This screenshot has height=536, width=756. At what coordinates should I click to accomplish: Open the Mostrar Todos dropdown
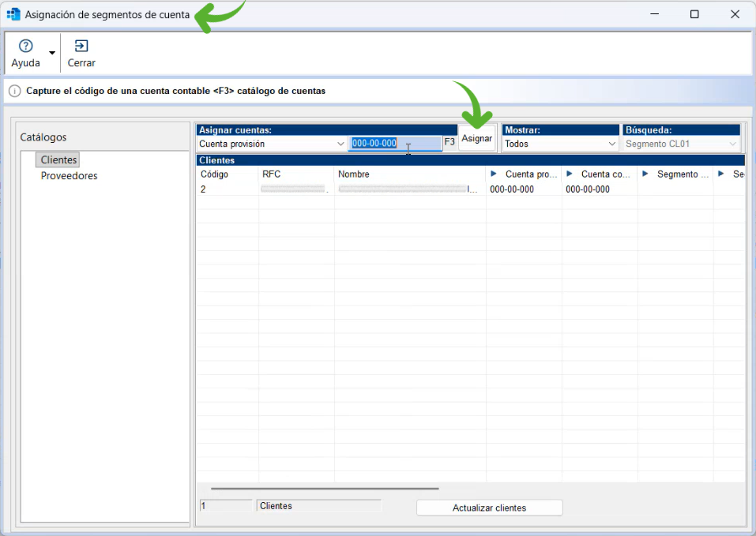point(611,144)
